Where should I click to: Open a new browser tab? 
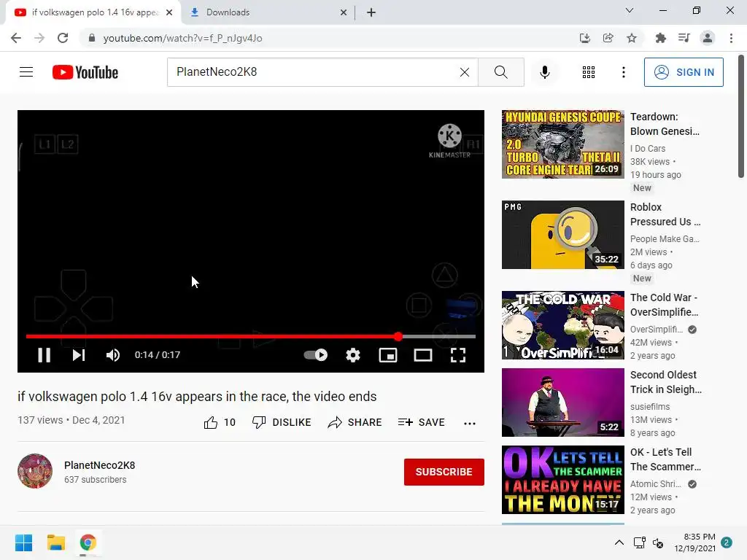click(371, 12)
